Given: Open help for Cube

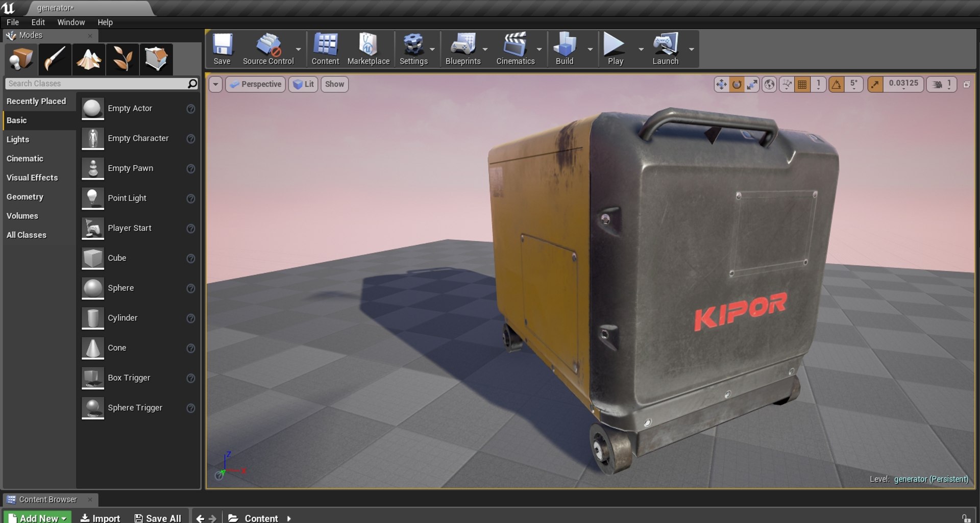Looking at the screenshot, I should [191, 259].
